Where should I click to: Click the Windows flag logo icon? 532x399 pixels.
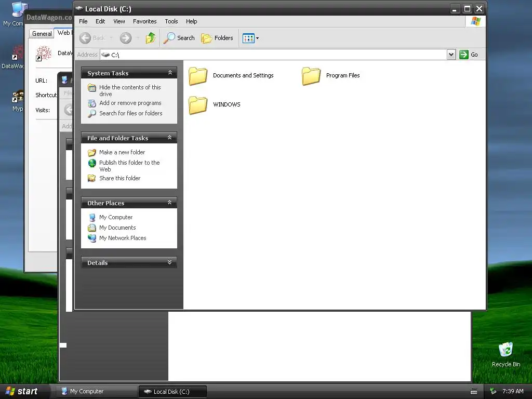(x=476, y=21)
